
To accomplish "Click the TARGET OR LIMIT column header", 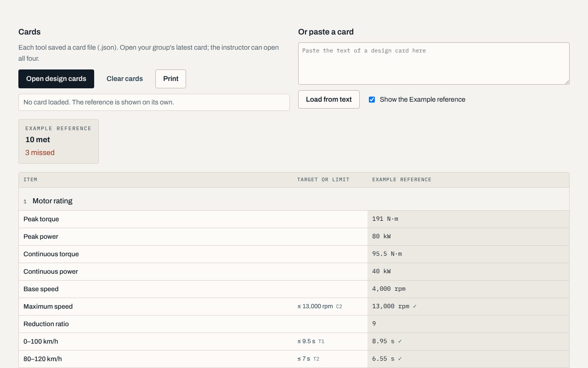I will point(323,179).
